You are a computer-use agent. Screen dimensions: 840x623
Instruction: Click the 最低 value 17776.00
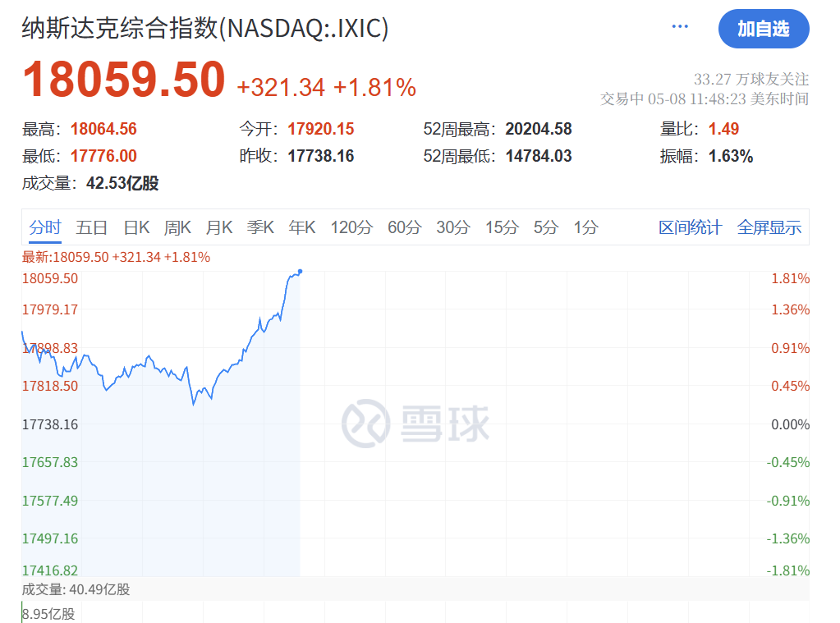103,156
